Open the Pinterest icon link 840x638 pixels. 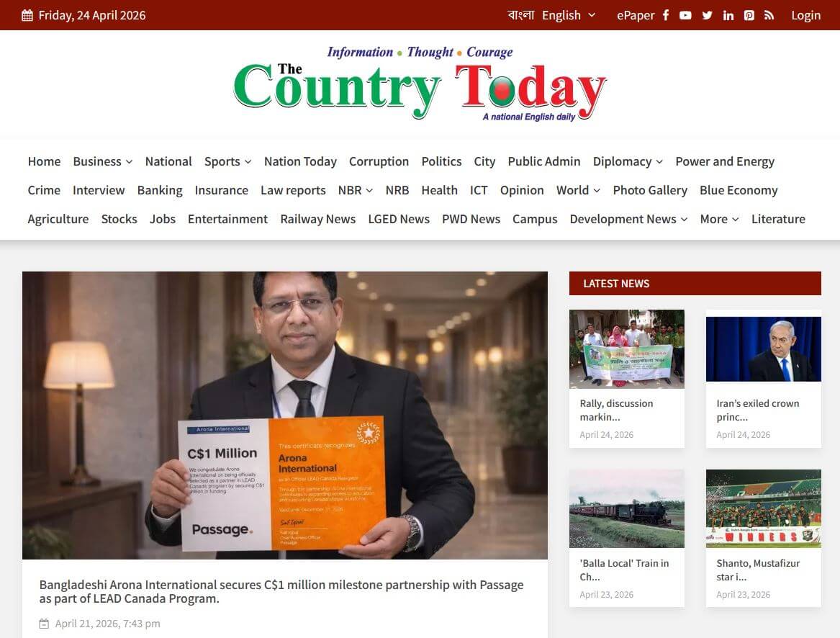click(749, 15)
